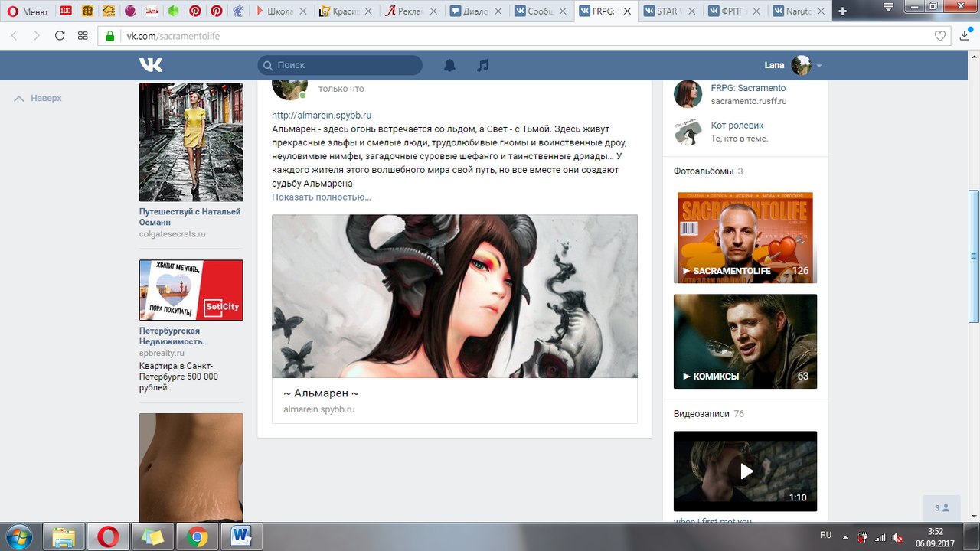Launch Chrome from the taskbar
980x551 pixels.
click(x=197, y=537)
